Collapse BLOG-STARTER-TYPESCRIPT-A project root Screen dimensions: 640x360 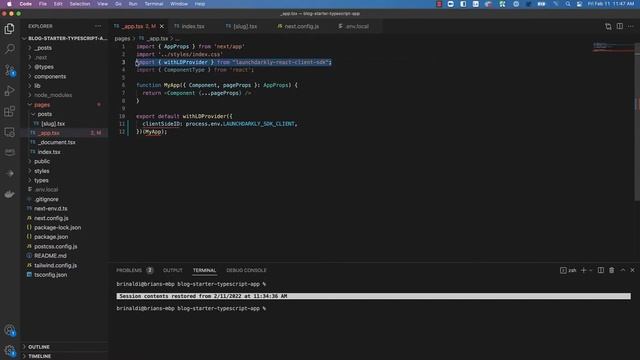point(67,38)
